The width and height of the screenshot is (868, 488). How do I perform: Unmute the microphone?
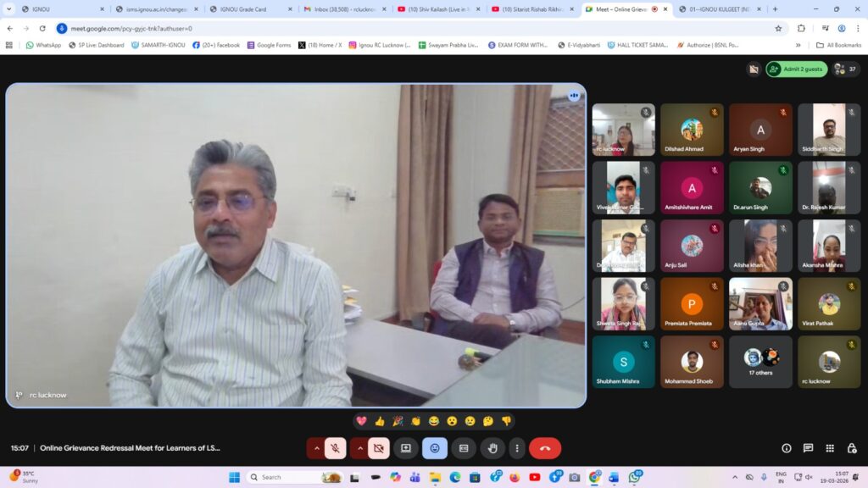(x=336, y=448)
